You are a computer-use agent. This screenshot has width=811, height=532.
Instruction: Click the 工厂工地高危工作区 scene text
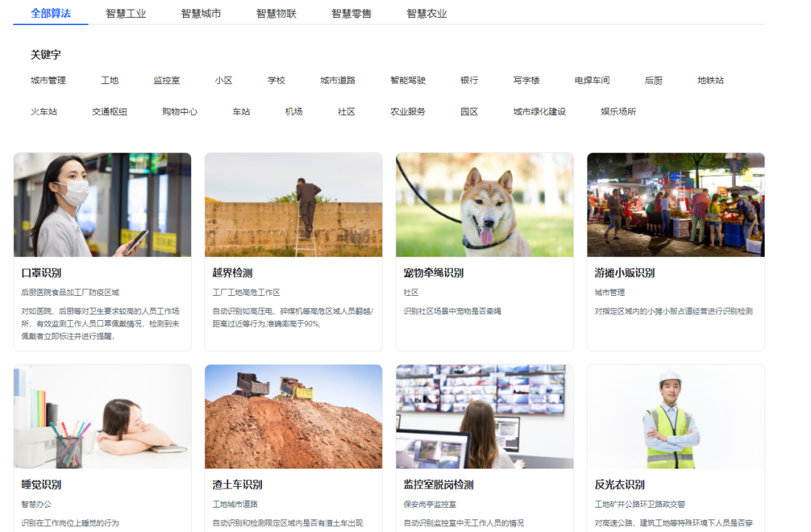point(246,293)
